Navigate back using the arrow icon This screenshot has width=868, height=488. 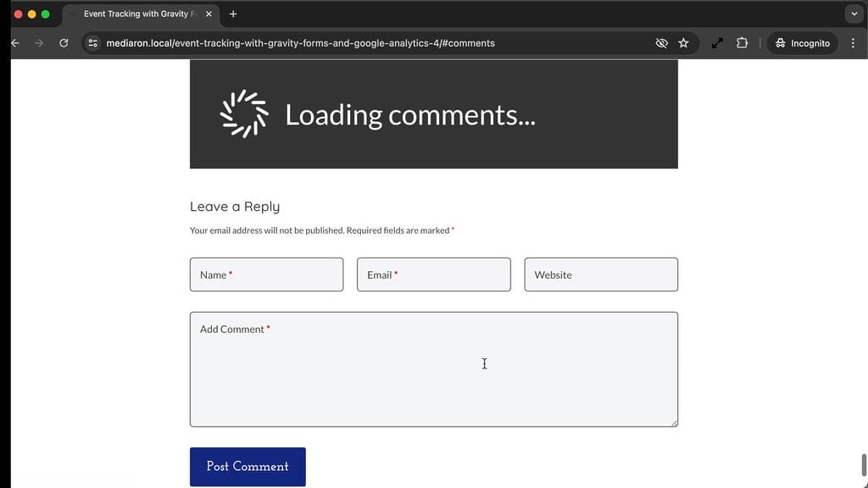(14, 42)
